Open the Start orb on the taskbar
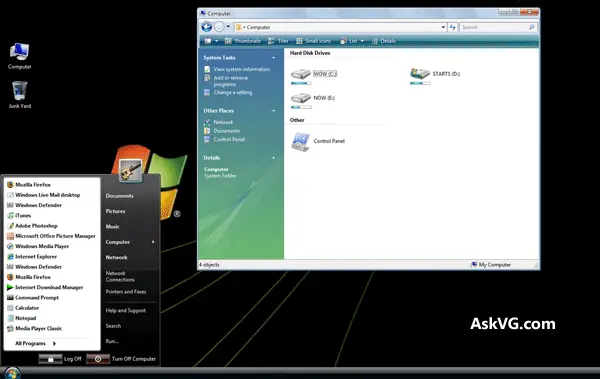 (12, 372)
